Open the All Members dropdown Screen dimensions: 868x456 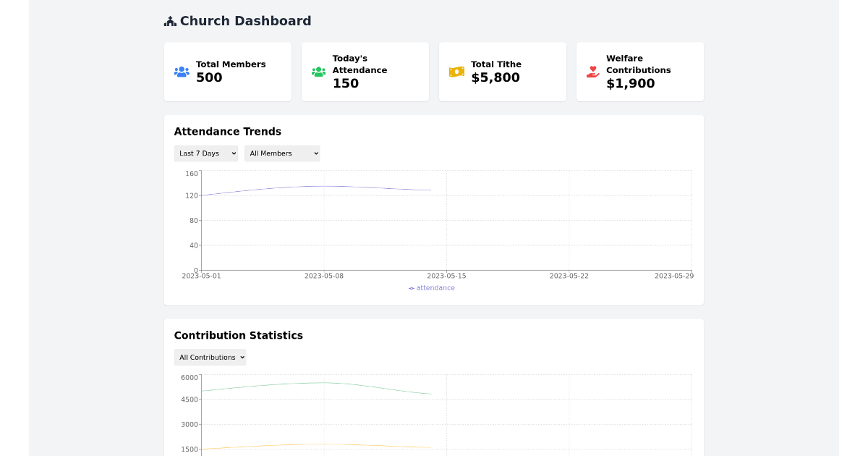pyautogui.click(x=282, y=153)
